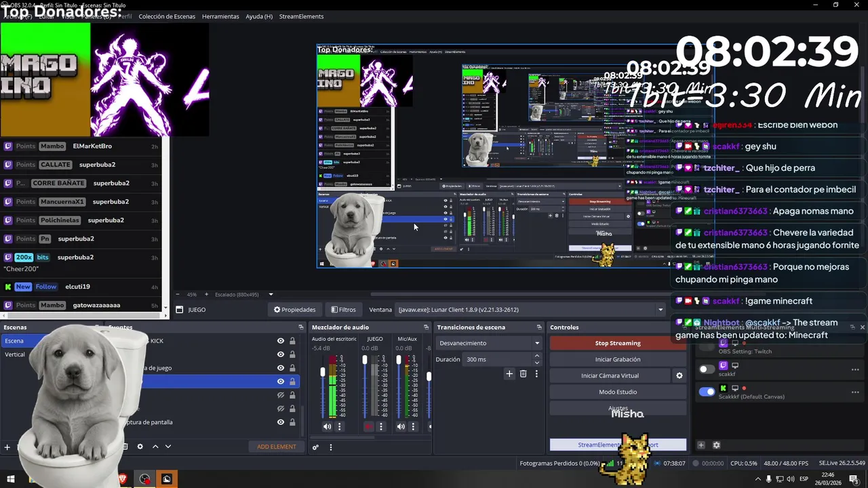Click Stop Streaming button
The image size is (868, 488).
point(618,343)
